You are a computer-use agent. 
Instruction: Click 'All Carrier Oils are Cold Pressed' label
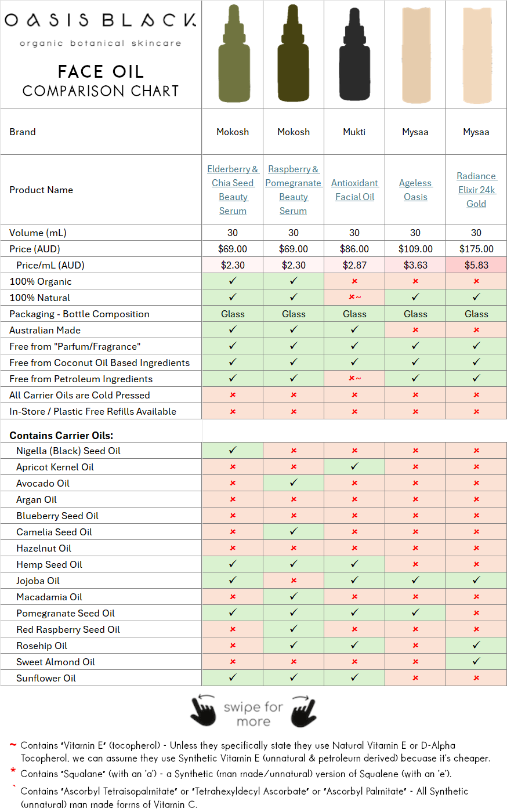79,395
